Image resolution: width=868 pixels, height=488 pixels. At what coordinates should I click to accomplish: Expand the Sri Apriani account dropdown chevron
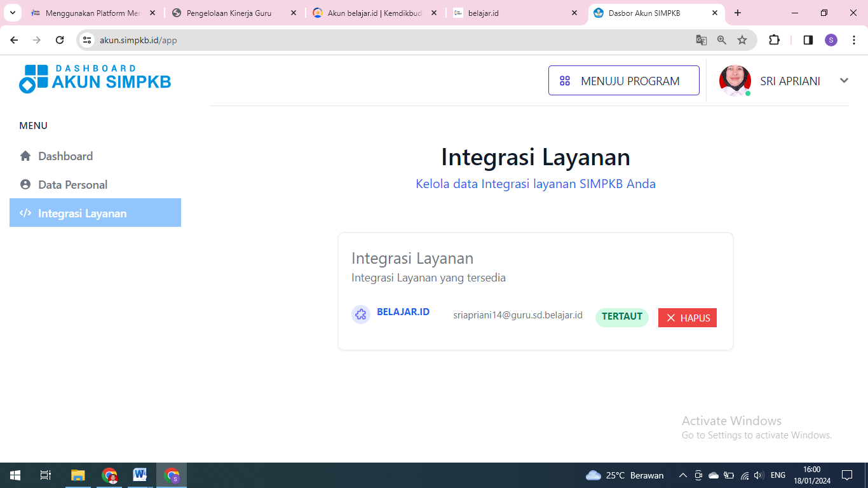tap(844, 81)
